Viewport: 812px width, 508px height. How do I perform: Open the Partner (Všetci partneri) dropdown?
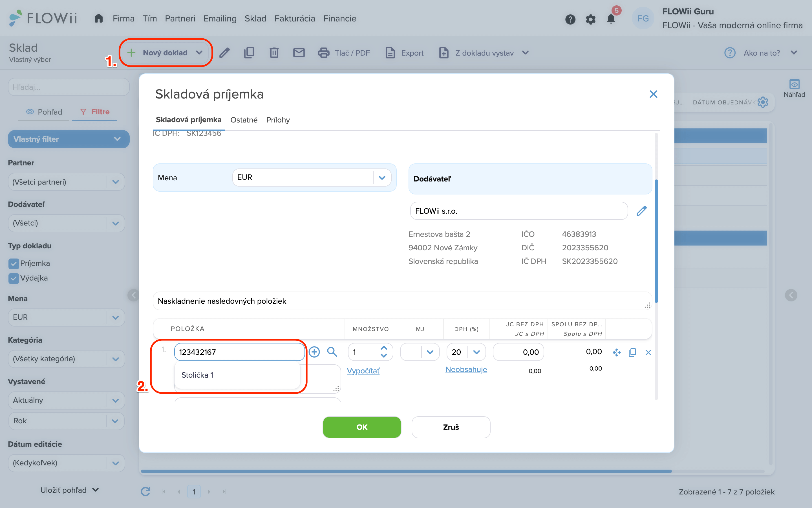click(67, 182)
